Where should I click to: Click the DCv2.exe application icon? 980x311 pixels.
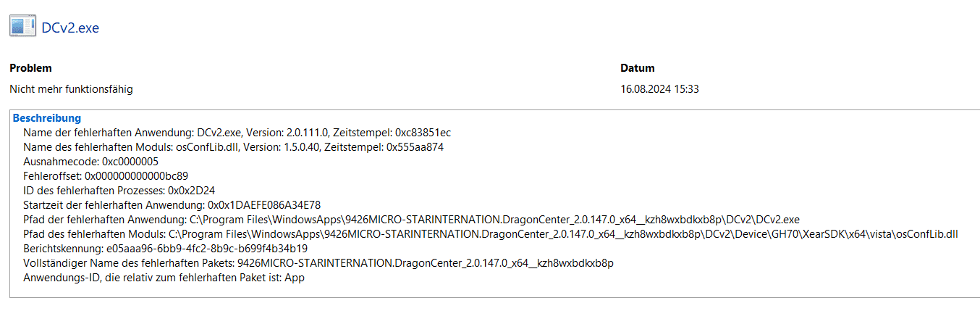[22, 27]
